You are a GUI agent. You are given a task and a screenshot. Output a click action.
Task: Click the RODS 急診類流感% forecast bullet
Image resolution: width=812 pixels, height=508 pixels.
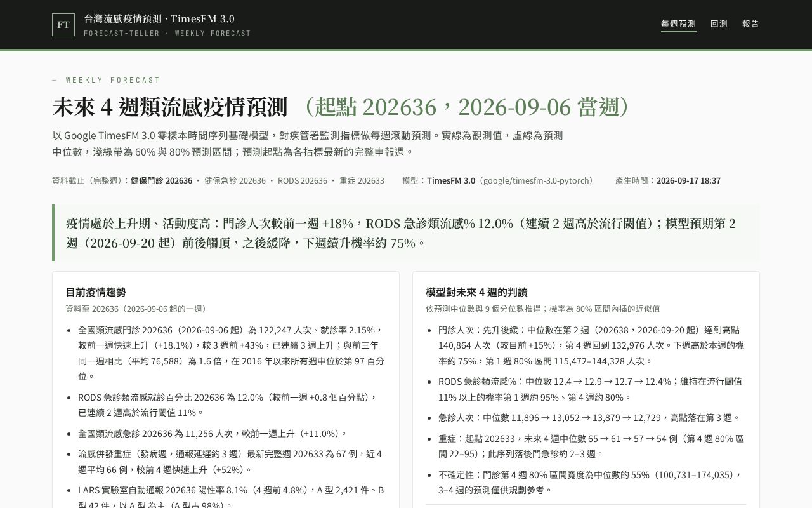pos(592,389)
